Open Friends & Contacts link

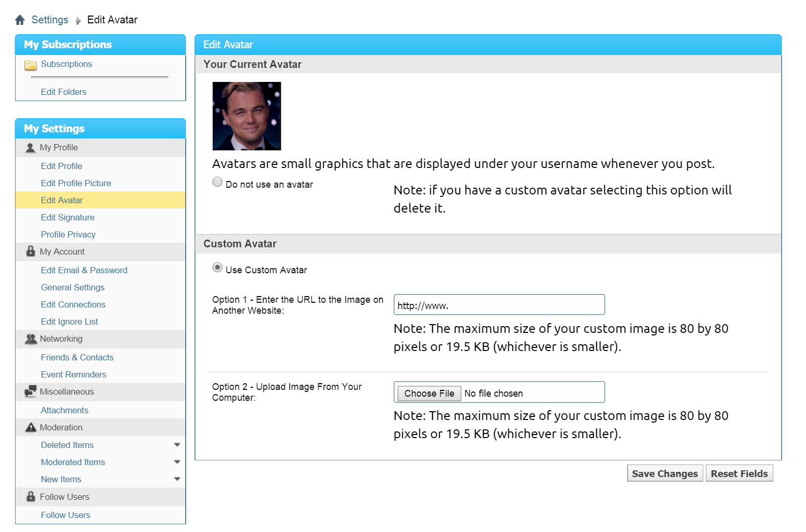[77, 357]
